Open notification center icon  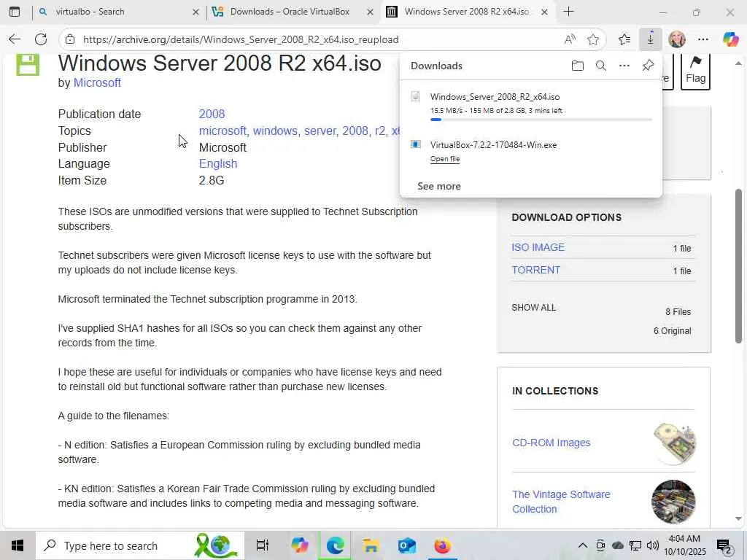(724, 545)
